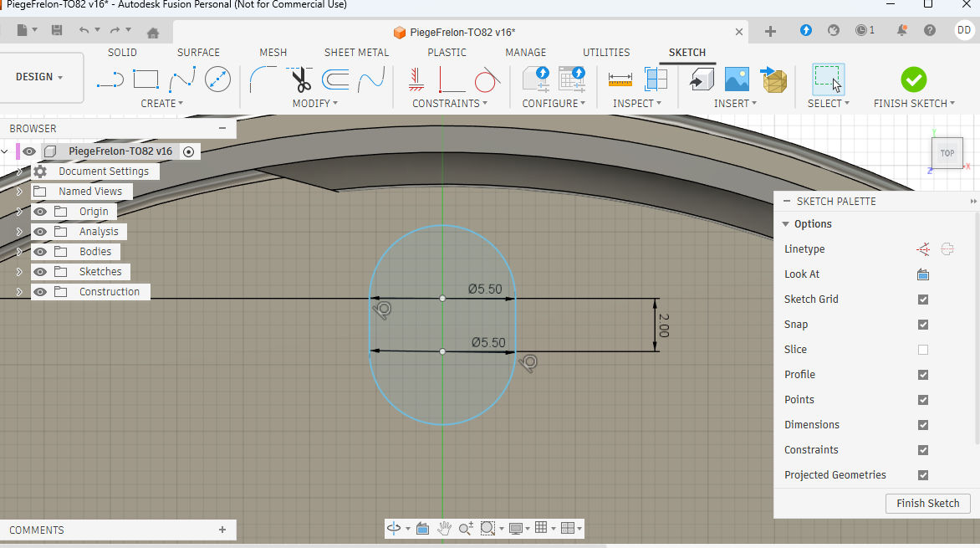Click the TOP face of ViewCube
The image size is (980, 548).
pyautogui.click(x=947, y=153)
